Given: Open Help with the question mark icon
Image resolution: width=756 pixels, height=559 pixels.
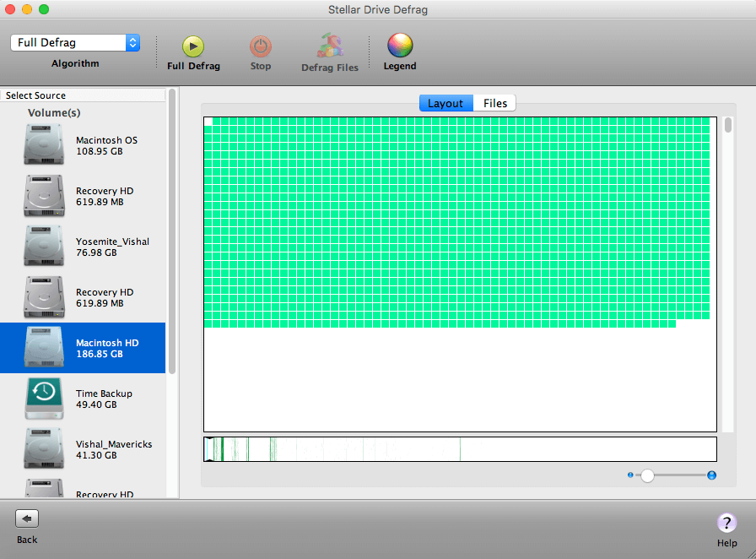Looking at the screenshot, I should tap(726, 523).
